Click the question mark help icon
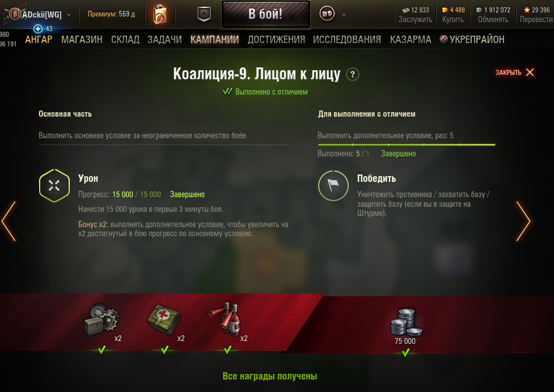This screenshot has height=392, width=554. (352, 74)
